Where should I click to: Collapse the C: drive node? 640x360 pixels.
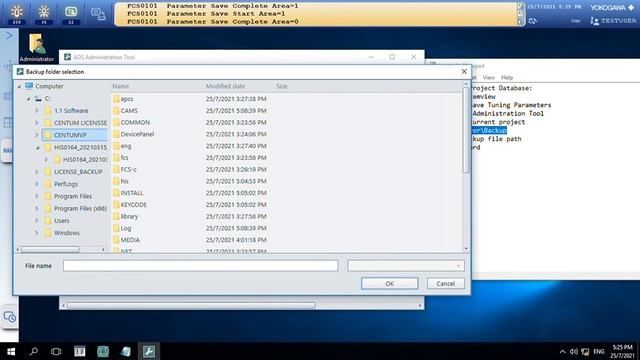[x=28, y=99]
